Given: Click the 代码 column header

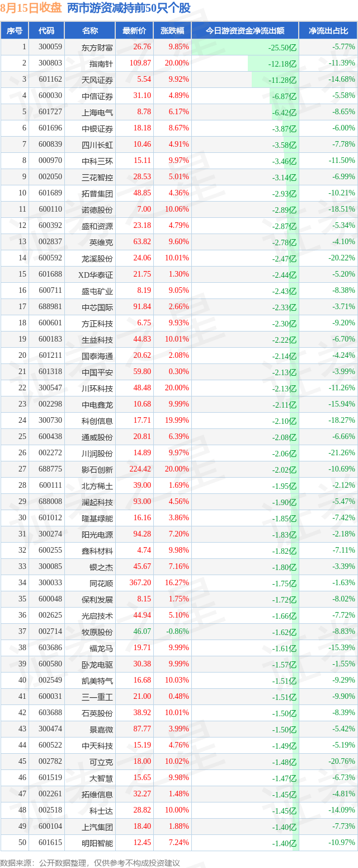Looking at the screenshot, I should coord(46,31).
